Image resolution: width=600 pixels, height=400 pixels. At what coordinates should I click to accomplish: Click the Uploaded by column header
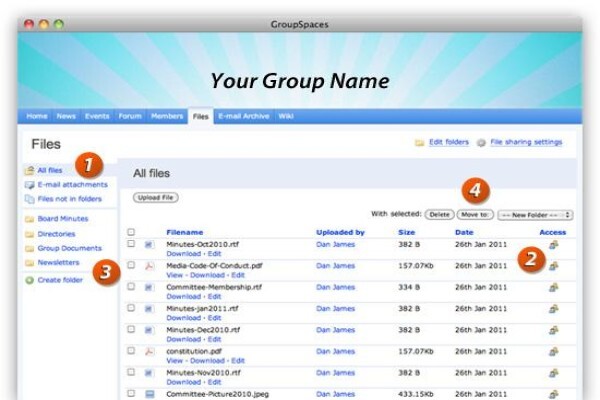click(x=340, y=232)
